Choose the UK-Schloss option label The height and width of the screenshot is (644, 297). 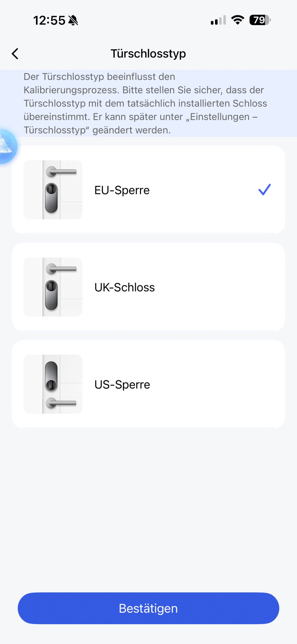[124, 287]
